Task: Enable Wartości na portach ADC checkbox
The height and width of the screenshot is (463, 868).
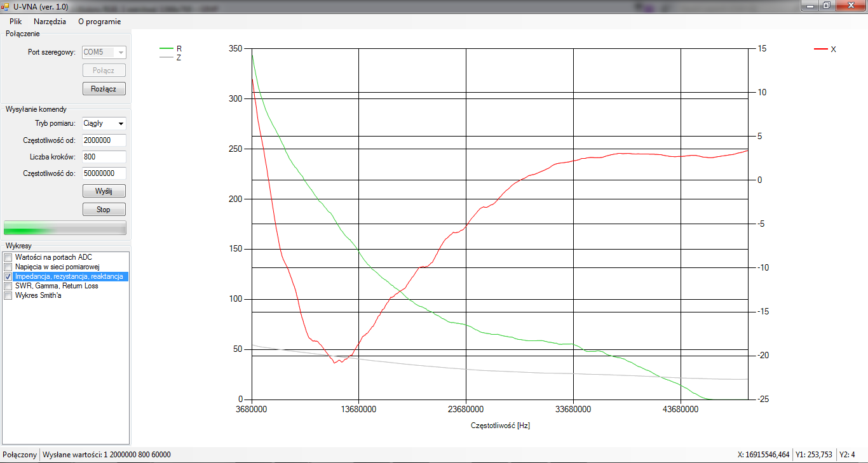Action: tap(8, 257)
